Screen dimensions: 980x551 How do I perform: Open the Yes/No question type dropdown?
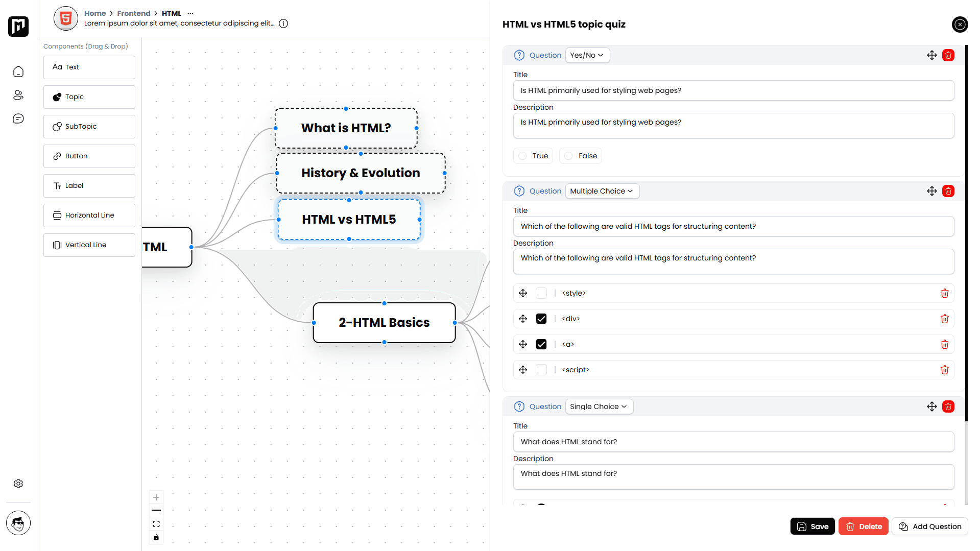tap(587, 55)
